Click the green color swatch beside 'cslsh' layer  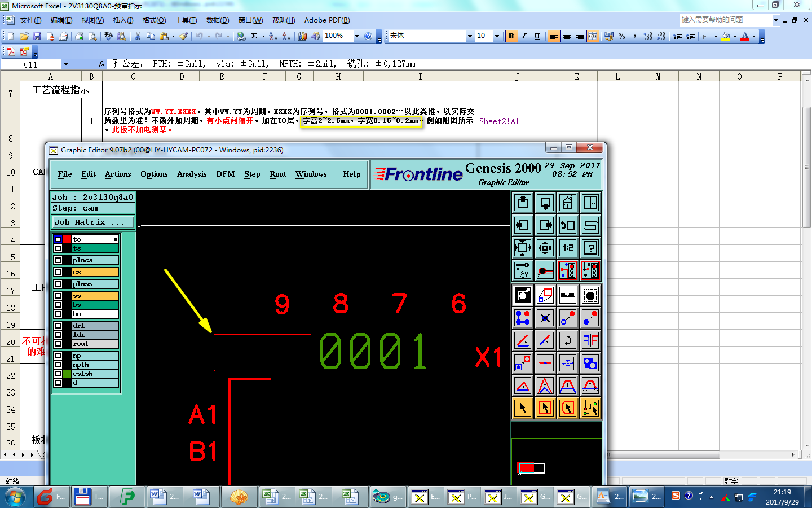click(67, 374)
